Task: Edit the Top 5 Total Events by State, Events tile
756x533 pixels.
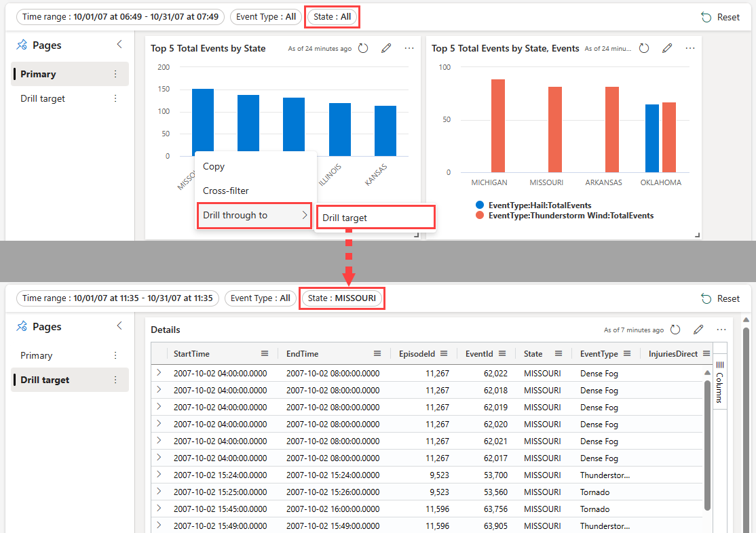Action: click(667, 48)
